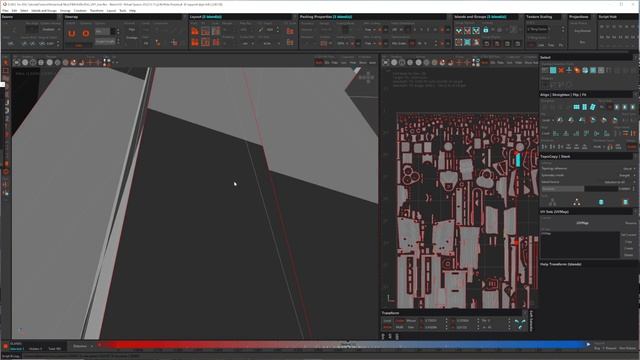Open the Transform menu
The image size is (640, 360).
97,10
